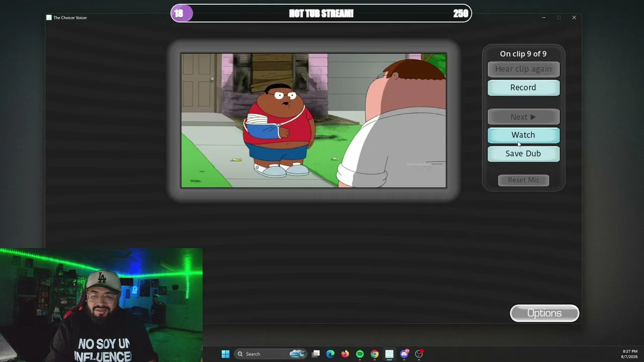Open the Options menu
This screenshot has height=362, width=644.
pyautogui.click(x=544, y=313)
